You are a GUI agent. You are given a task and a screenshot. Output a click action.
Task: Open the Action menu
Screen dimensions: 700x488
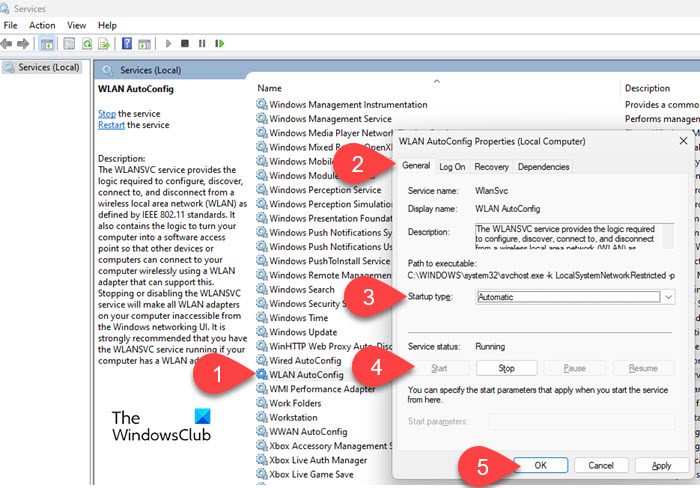(x=42, y=25)
